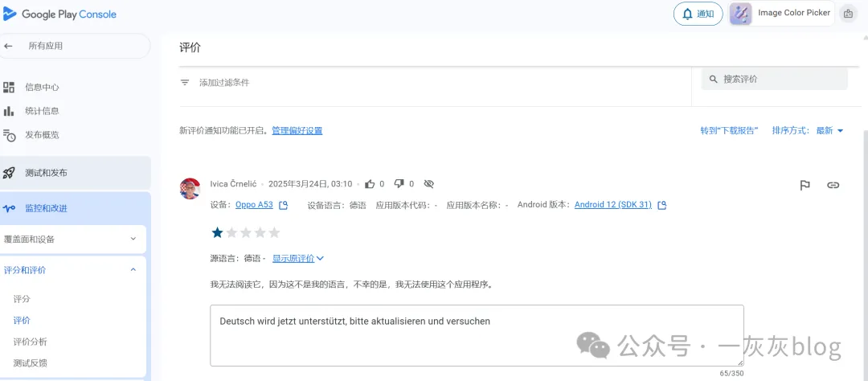Click the 管理偏好设置 link
This screenshot has height=381, width=868.
tap(297, 131)
